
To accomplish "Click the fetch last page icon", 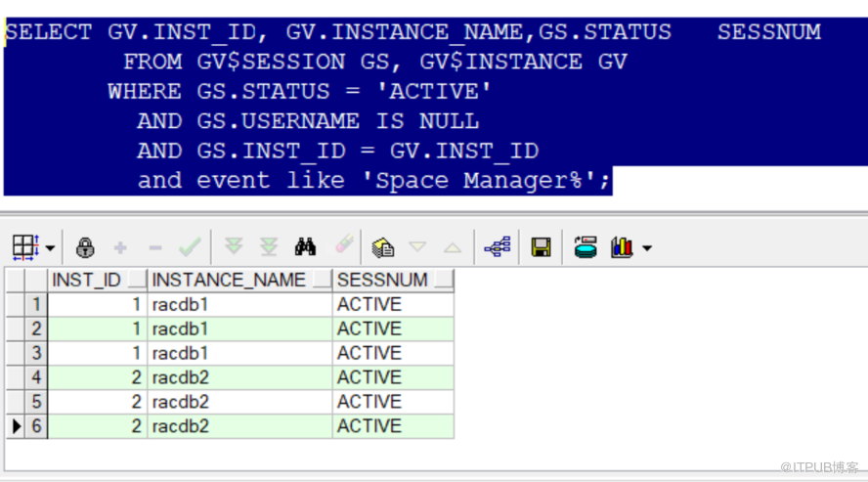I will [x=269, y=247].
